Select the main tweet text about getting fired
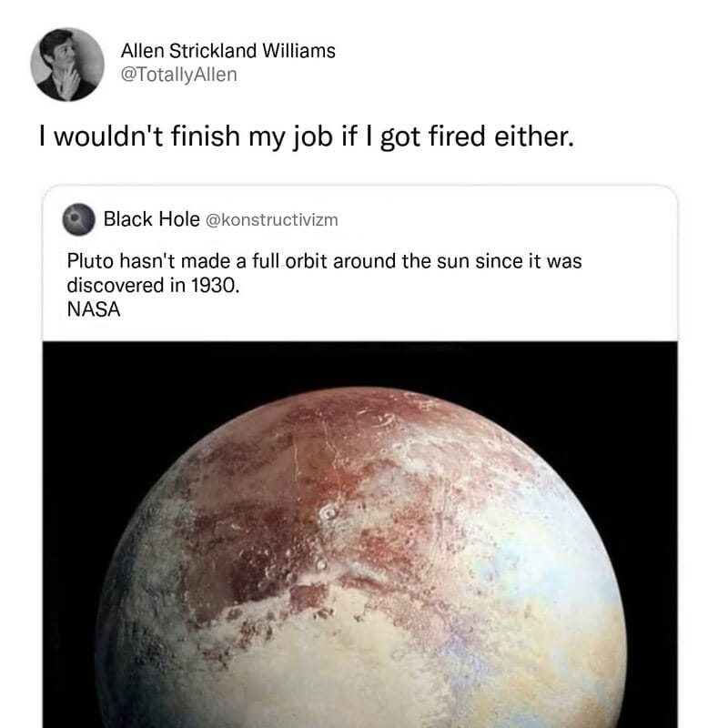The height and width of the screenshot is (728, 728). (307, 136)
